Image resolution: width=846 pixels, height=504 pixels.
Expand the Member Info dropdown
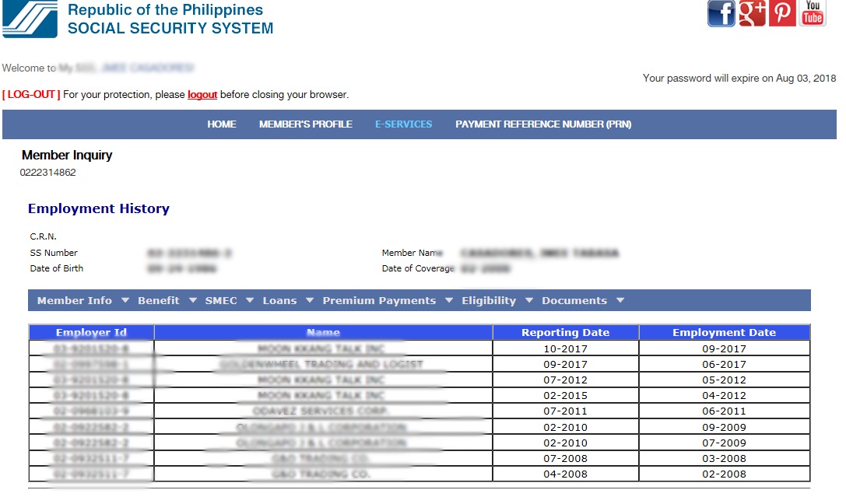pyautogui.click(x=74, y=300)
